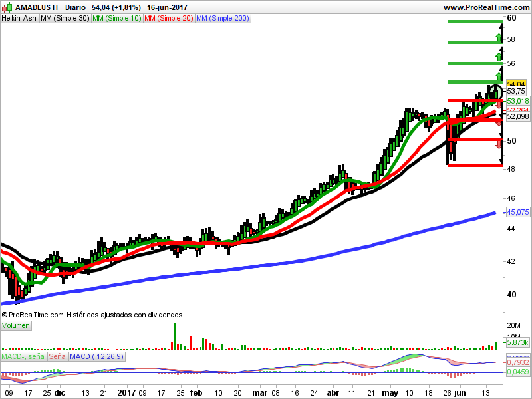Click the 'MACD-, señal' indicator label
The width and height of the screenshot is (532, 399).
click(x=24, y=356)
